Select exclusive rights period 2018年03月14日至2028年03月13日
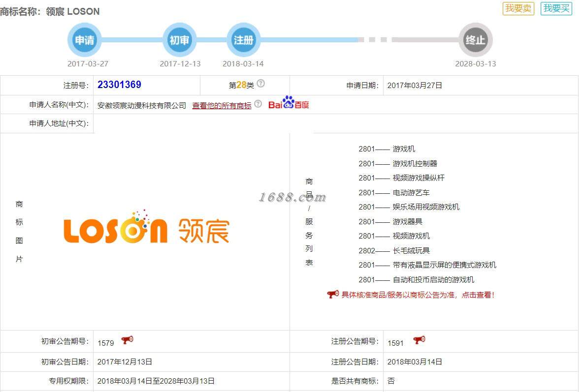 (156, 381)
